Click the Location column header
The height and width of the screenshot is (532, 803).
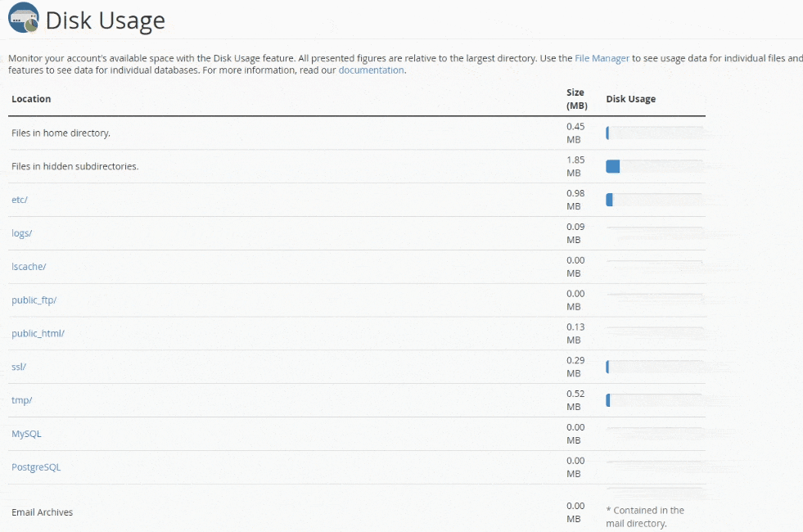(31, 99)
